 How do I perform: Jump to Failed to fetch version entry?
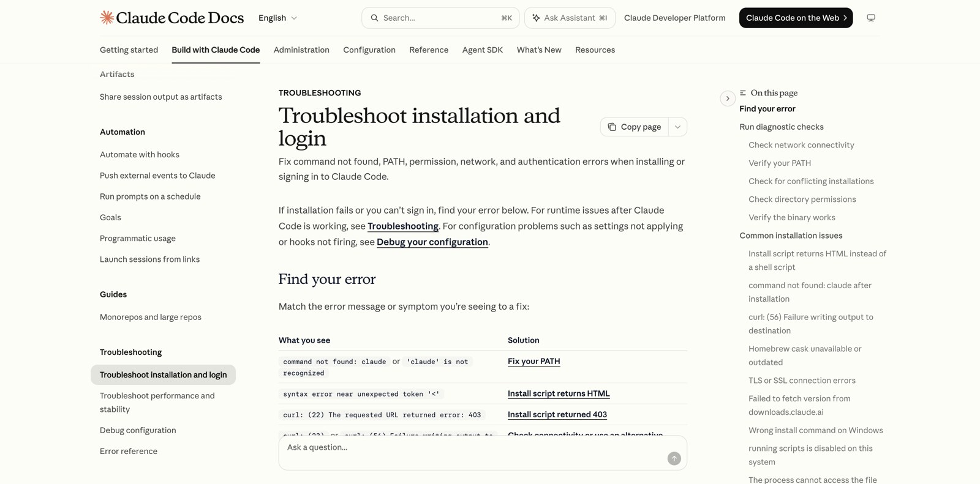[799, 405]
